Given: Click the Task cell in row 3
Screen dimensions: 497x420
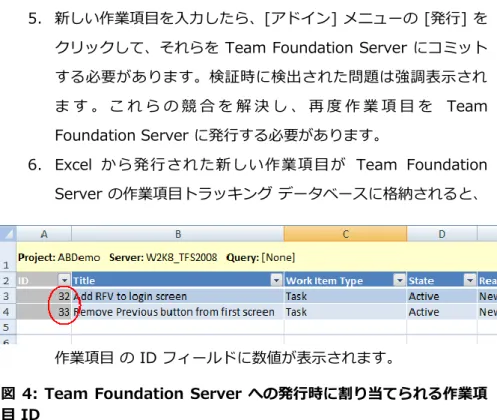Looking at the screenshot, I should pos(345,296).
